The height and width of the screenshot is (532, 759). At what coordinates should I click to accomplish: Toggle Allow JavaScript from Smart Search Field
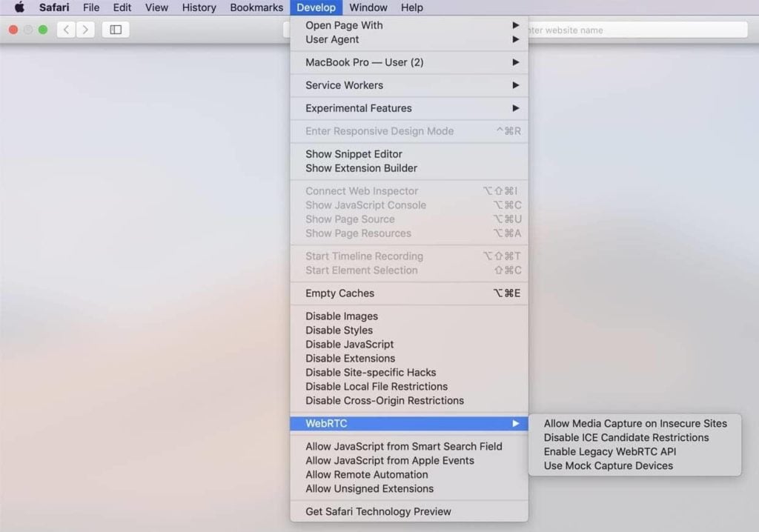(x=409, y=446)
